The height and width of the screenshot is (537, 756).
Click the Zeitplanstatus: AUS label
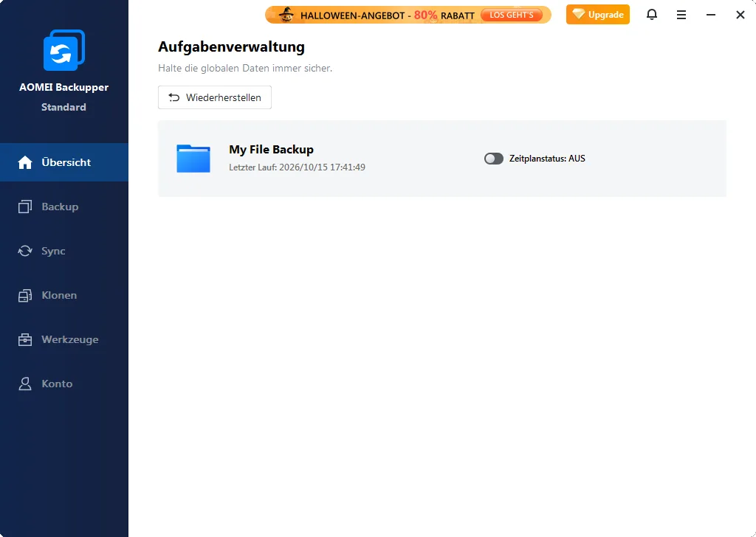547,159
